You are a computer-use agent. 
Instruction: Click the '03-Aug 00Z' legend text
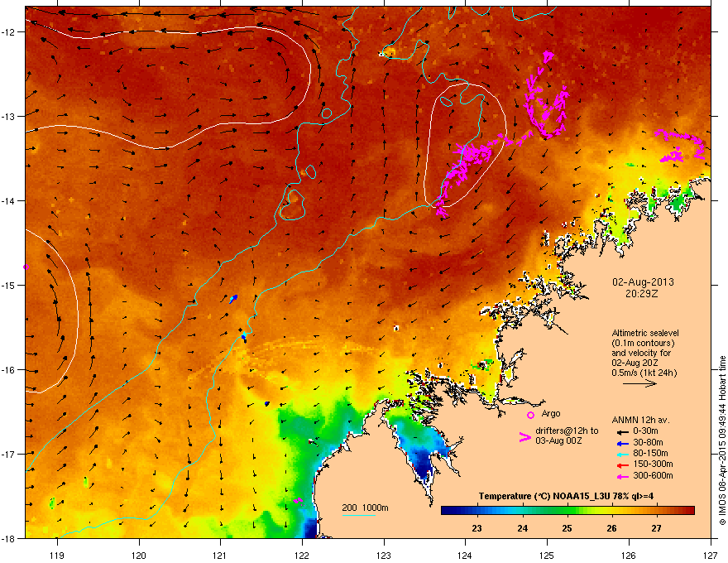tap(558, 440)
